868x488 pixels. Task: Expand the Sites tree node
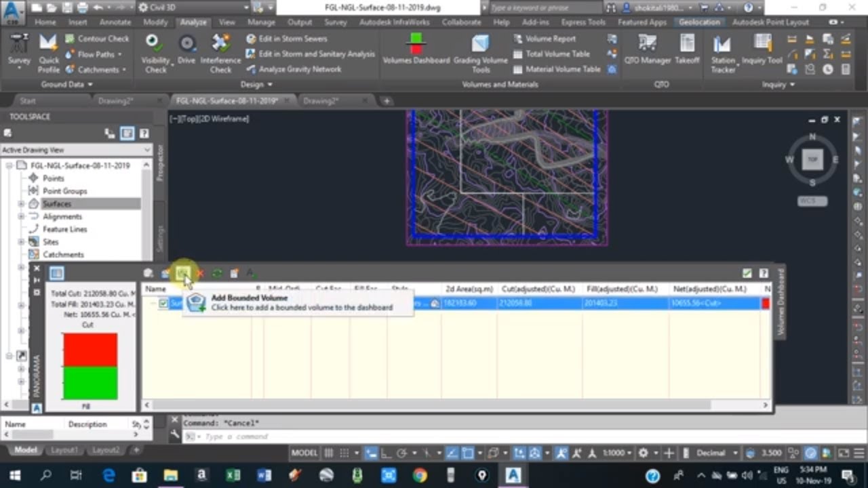pos(21,242)
